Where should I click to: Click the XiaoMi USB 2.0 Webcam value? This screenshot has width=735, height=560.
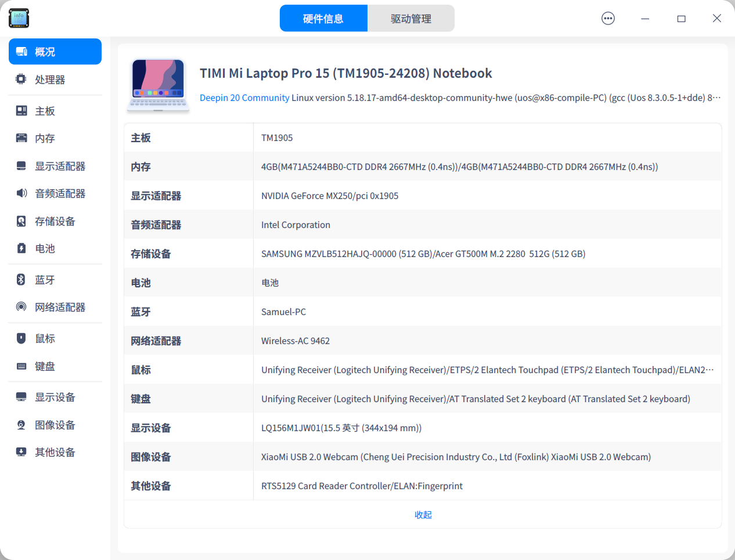point(456,457)
